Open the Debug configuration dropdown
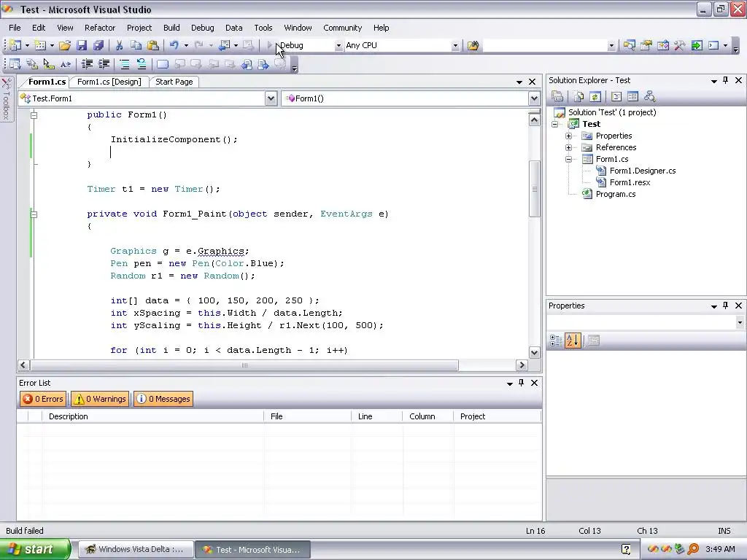The width and height of the screenshot is (747, 560). click(338, 46)
